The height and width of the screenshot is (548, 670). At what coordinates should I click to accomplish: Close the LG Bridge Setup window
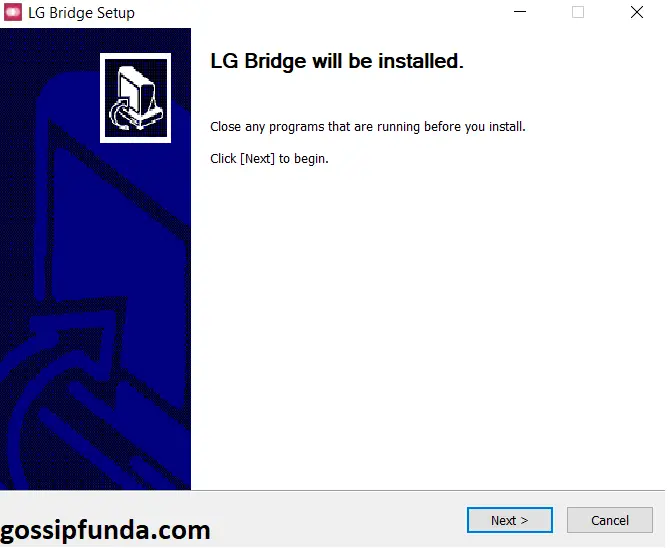(637, 12)
